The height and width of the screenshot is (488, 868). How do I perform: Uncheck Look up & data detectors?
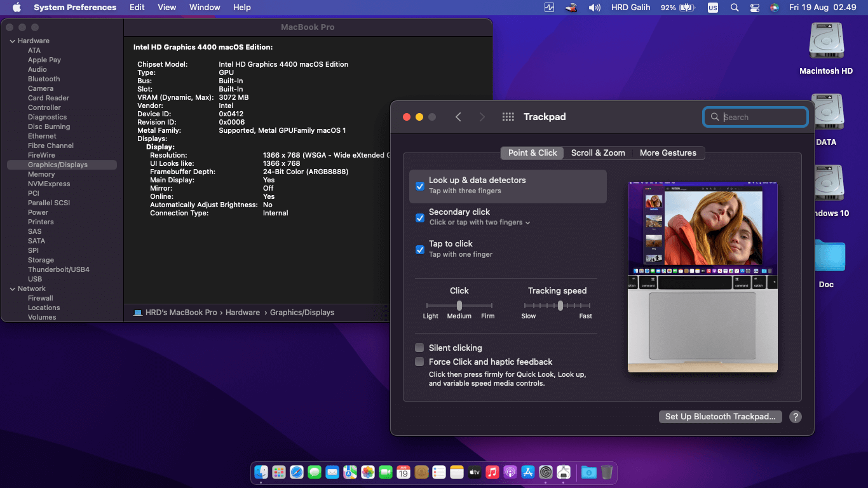(x=419, y=186)
